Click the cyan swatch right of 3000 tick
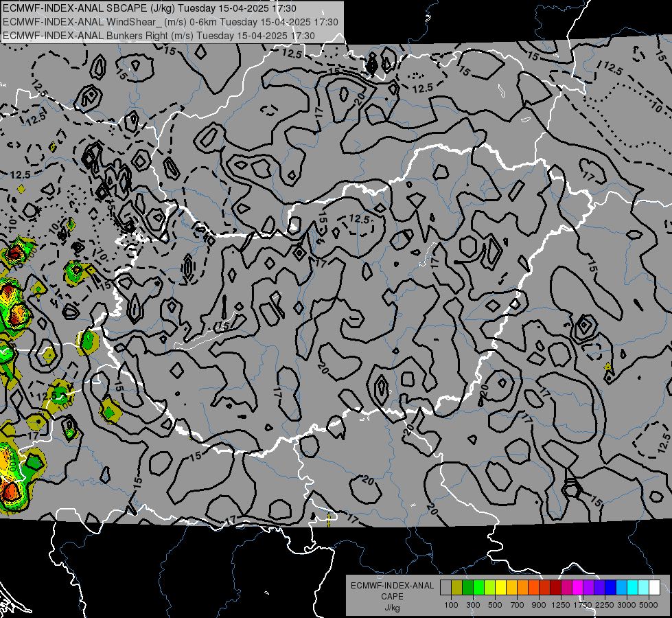Viewport: 672px width, 618px height. (632, 587)
